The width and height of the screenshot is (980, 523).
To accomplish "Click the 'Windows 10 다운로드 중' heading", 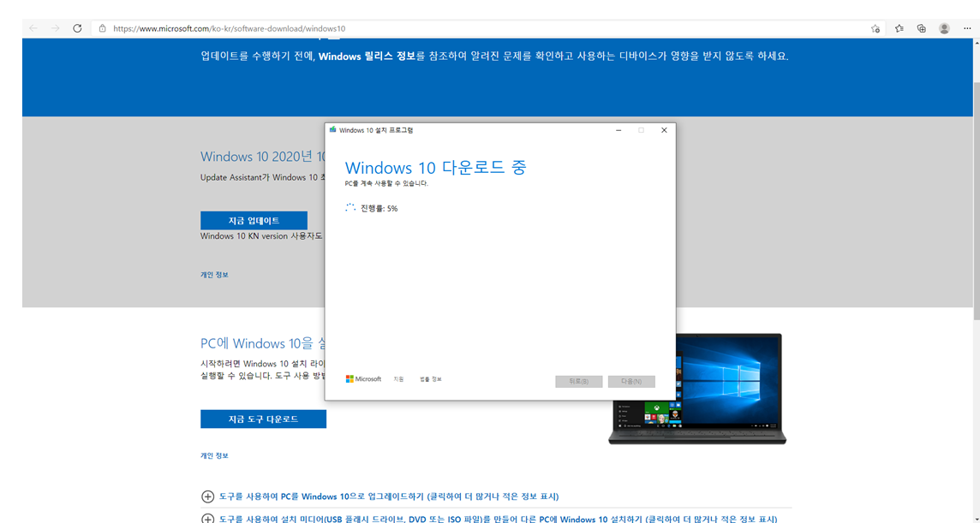I will (436, 168).
